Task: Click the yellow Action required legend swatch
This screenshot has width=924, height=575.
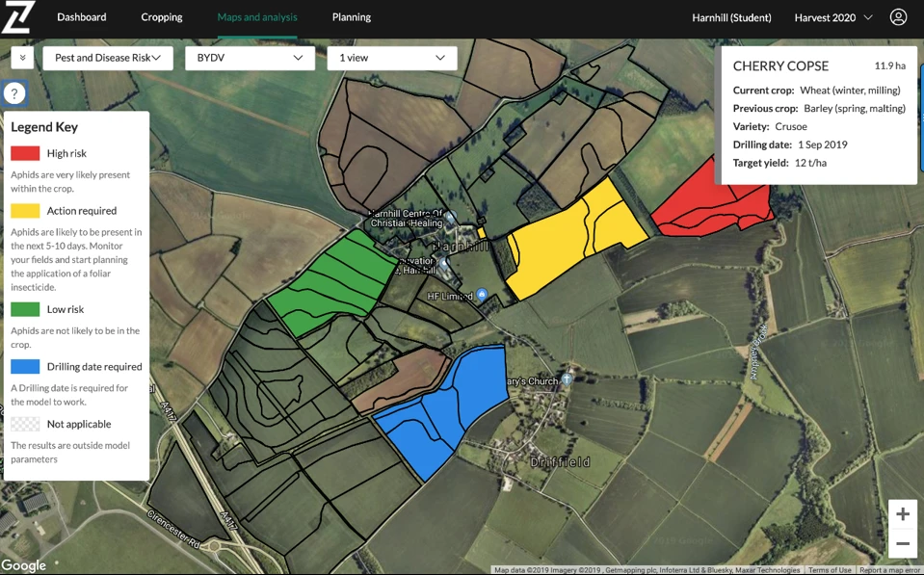Action: 25,211
